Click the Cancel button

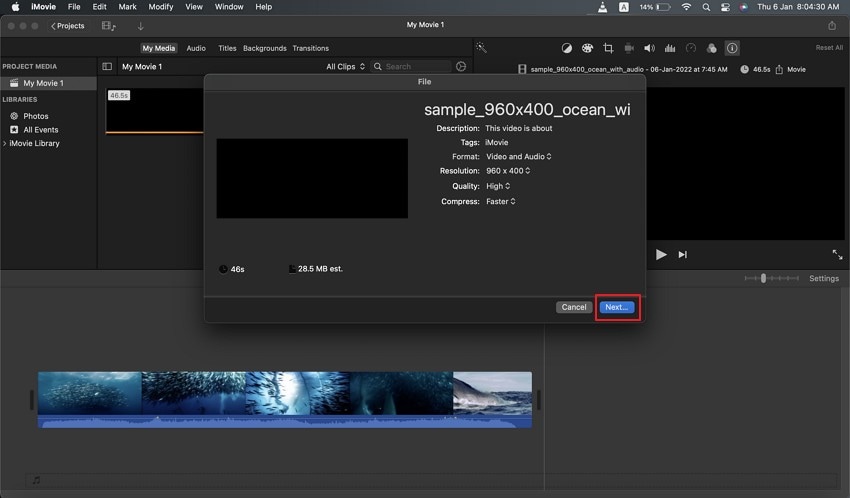tap(574, 307)
